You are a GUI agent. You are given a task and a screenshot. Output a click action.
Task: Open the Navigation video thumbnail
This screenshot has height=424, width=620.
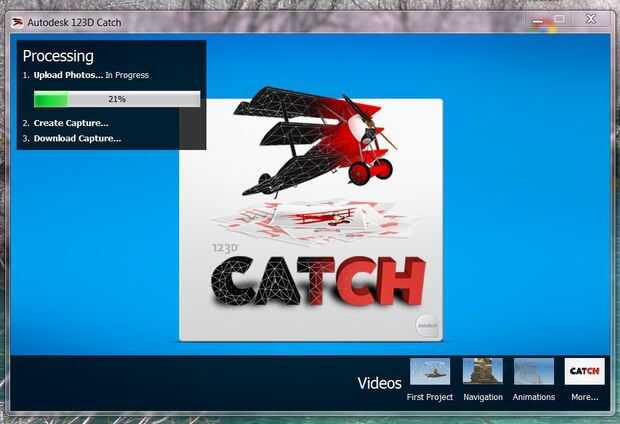point(483,371)
